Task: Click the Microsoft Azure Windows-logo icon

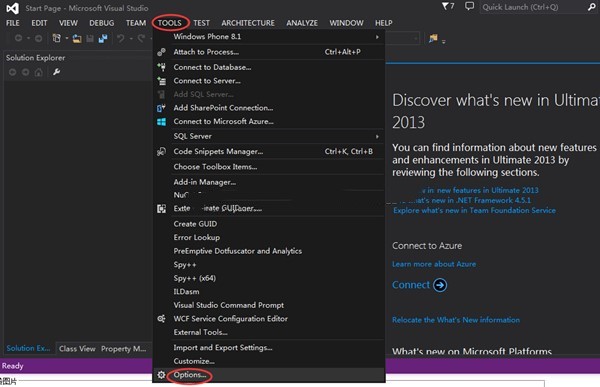Action: click(x=161, y=122)
